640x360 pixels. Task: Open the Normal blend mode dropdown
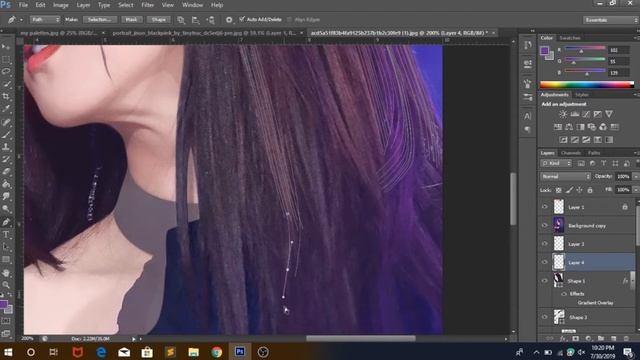click(x=565, y=176)
